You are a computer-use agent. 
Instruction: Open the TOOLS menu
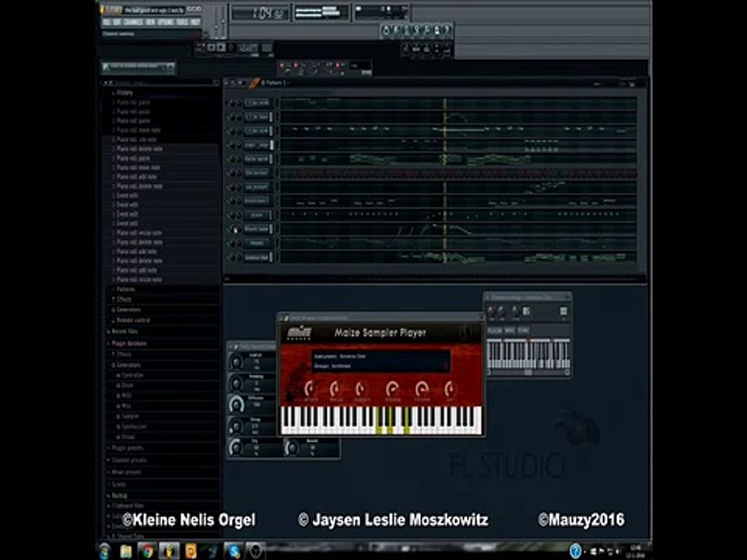click(x=181, y=22)
